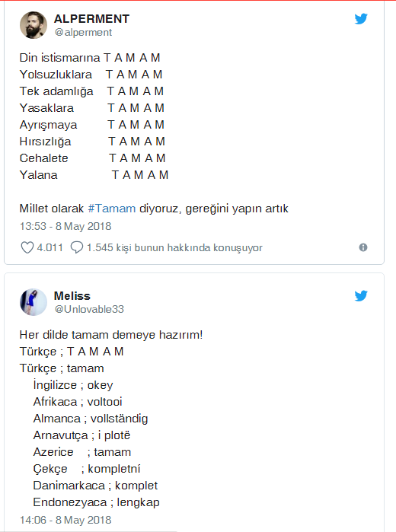Open Meliss's profile avatar
Screen dimensions: 396x532
(34, 302)
